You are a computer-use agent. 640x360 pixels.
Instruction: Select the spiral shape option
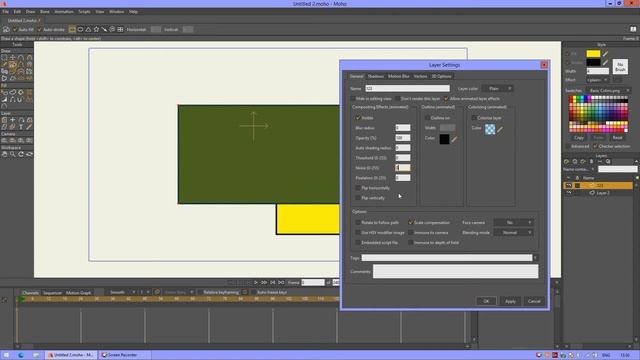(x=112, y=29)
